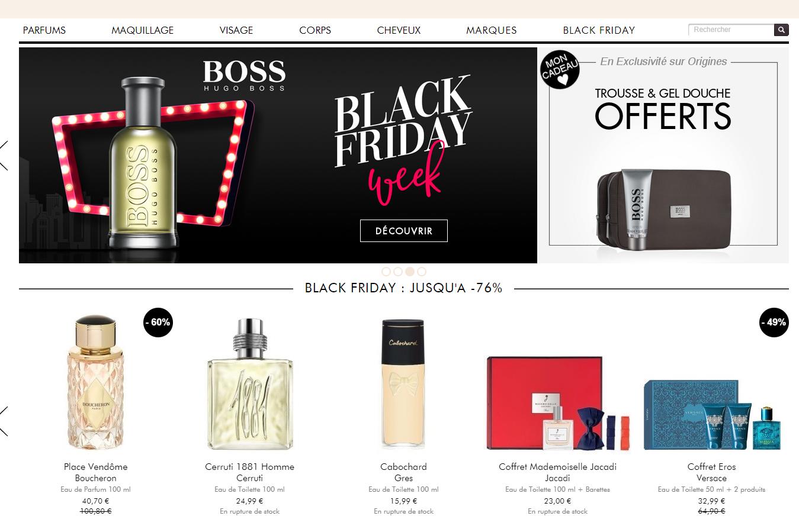Open the Maquillage menu
The height and width of the screenshot is (532, 799).
pos(143,30)
